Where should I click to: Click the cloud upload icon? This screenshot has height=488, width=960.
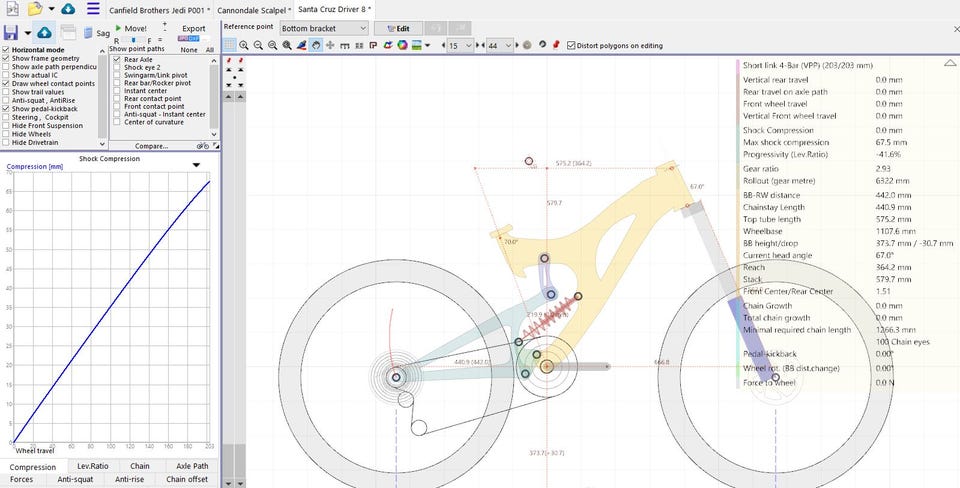[x=45, y=33]
